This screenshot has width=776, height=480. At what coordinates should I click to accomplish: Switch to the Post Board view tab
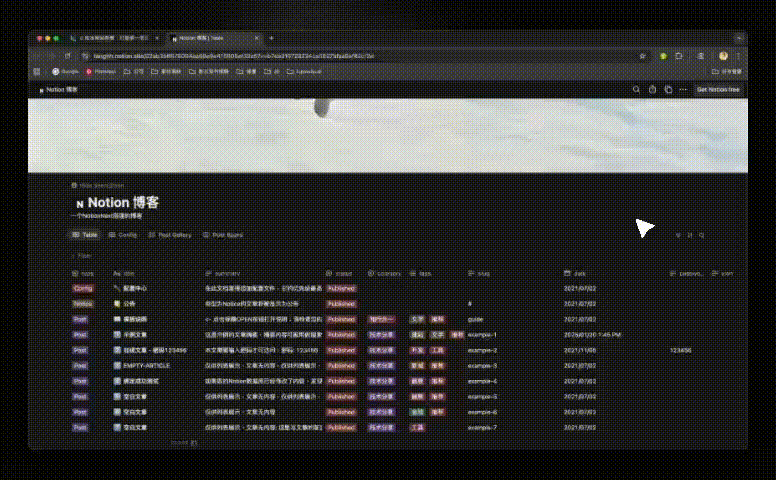[x=223, y=235]
